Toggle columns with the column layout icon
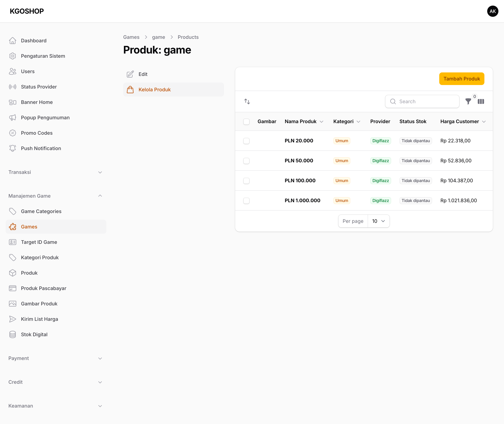Screen dimensions: 504x424 (481, 102)
